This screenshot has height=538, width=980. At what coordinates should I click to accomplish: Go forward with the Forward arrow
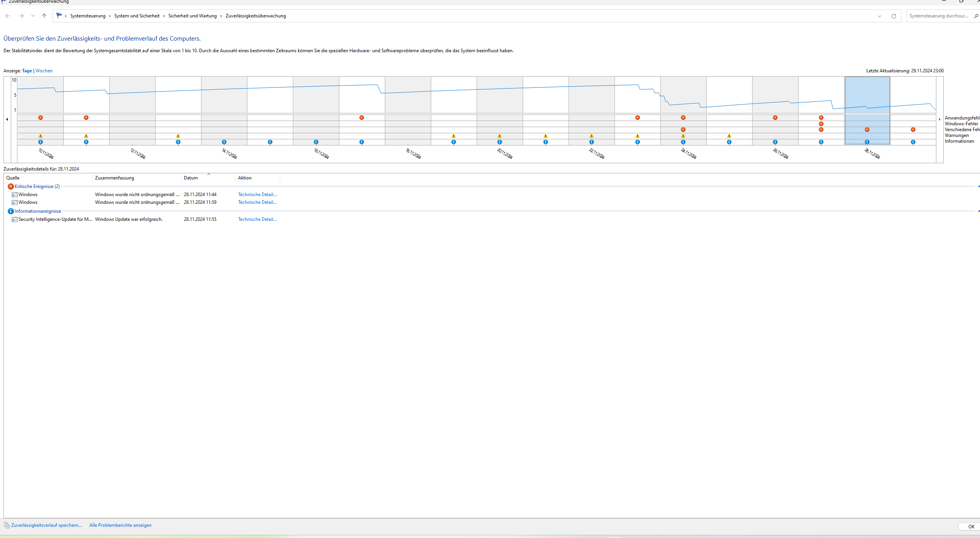tap(21, 16)
